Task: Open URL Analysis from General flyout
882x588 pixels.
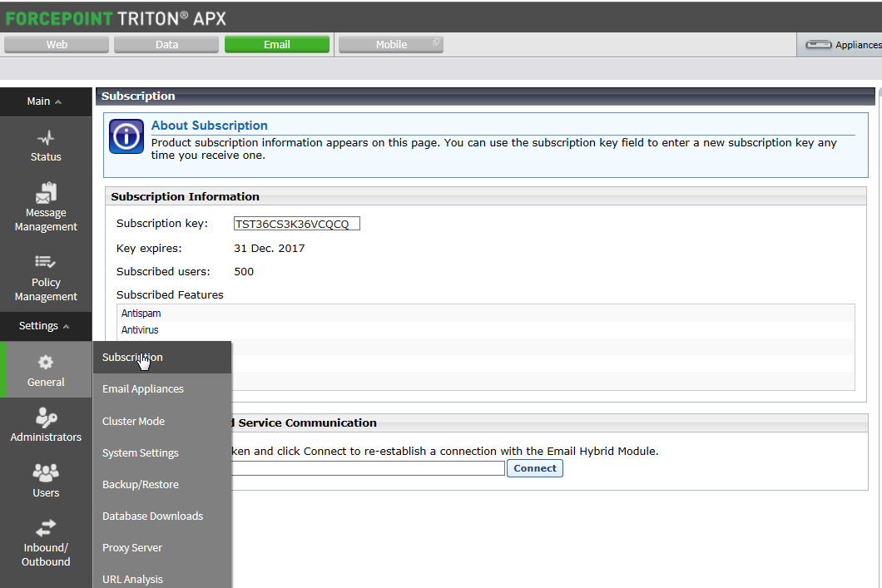Action: (162, 578)
